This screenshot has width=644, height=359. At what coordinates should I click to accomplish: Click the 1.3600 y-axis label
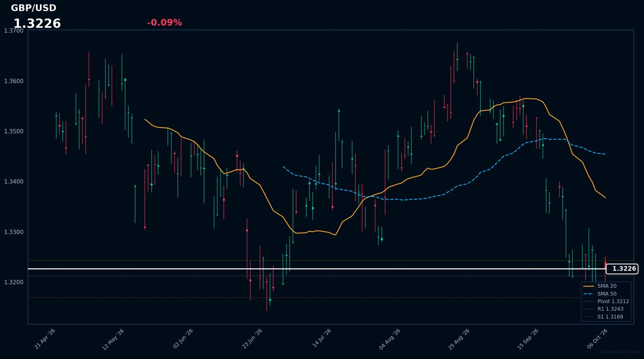[13, 81]
